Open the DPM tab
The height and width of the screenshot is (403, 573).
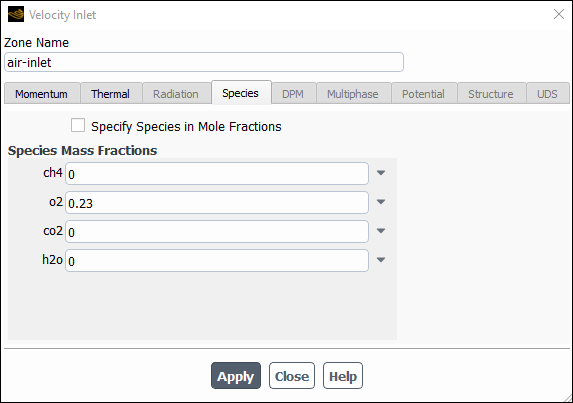(293, 94)
